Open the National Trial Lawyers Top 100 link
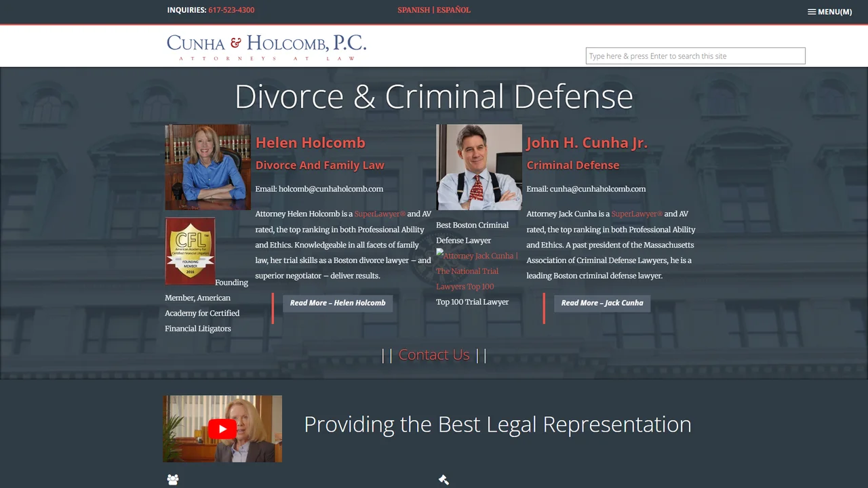 point(477,271)
